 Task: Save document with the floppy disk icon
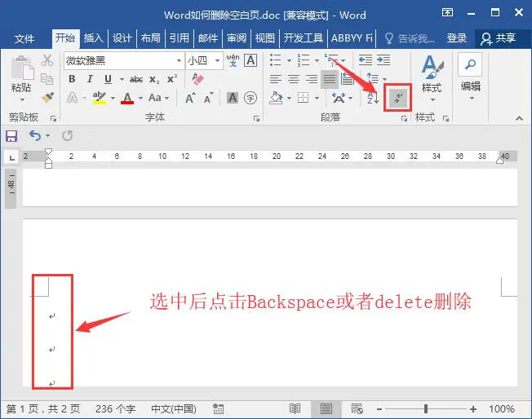point(11,136)
